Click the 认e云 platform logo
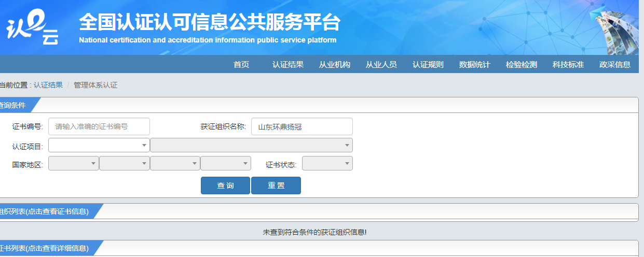The image size is (644, 257). point(32,27)
